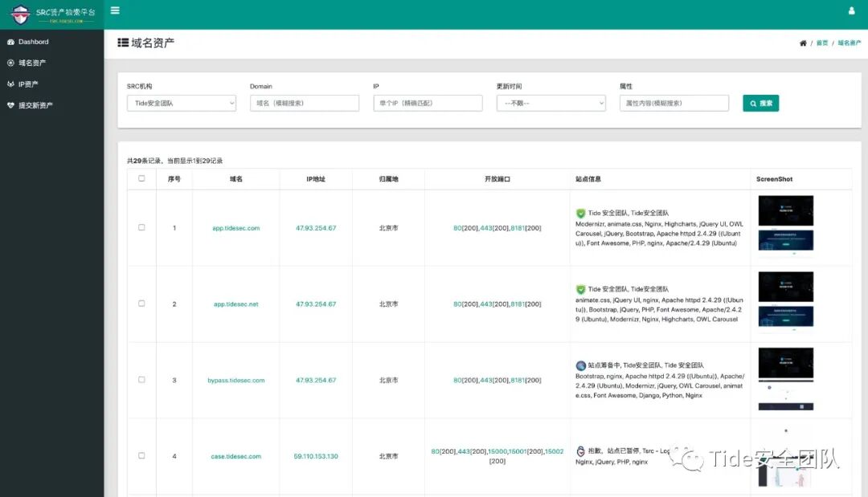Click the 属性 search input field
The width and height of the screenshot is (868, 497).
click(674, 104)
